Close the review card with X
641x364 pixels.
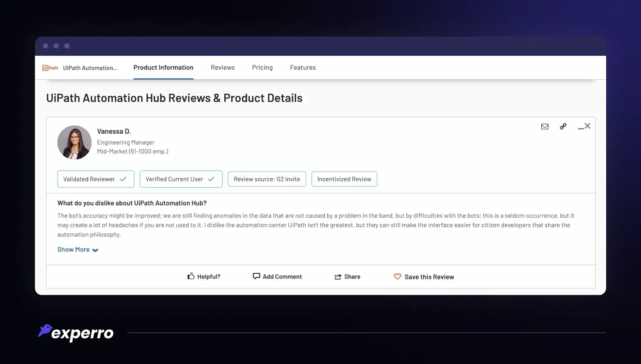587,126
